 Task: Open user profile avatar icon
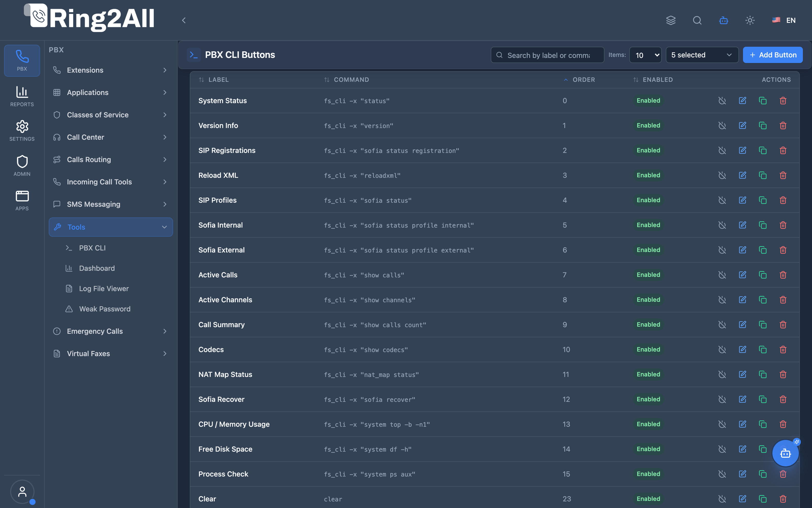click(x=22, y=492)
